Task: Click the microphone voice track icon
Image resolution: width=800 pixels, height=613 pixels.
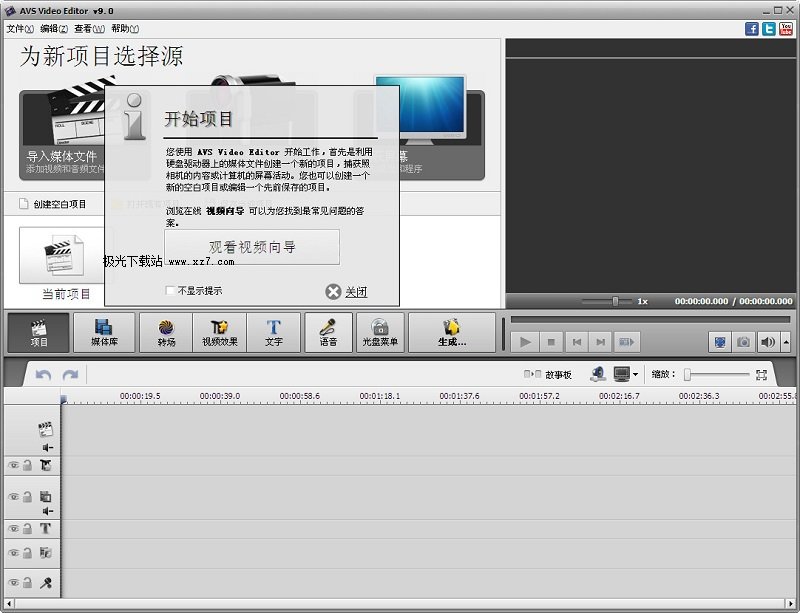Action: [x=45, y=582]
